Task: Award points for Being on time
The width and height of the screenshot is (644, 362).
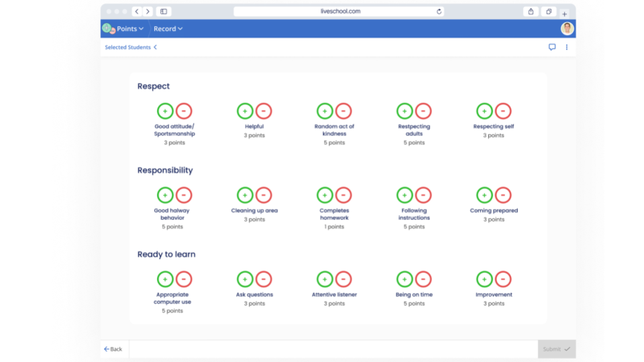Action: pos(405,279)
